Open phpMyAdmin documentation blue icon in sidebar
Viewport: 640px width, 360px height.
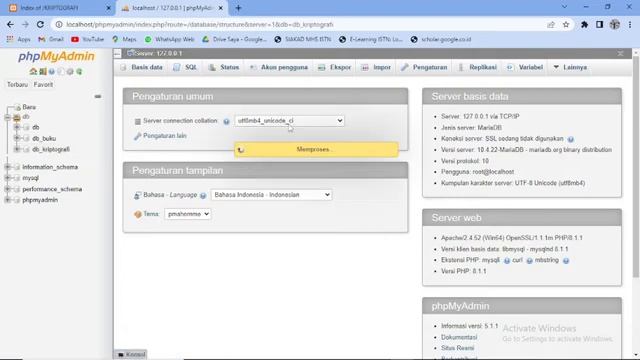coord(52,71)
